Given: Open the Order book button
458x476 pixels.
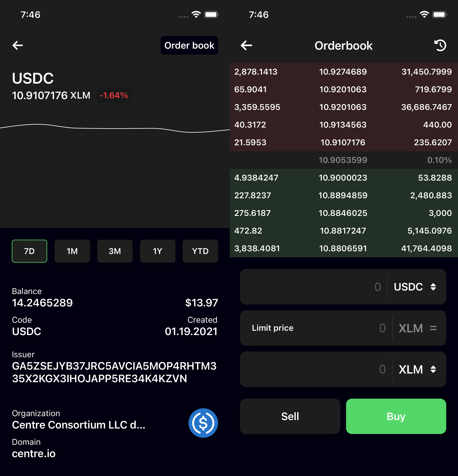Looking at the screenshot, I should coord(189,45).
